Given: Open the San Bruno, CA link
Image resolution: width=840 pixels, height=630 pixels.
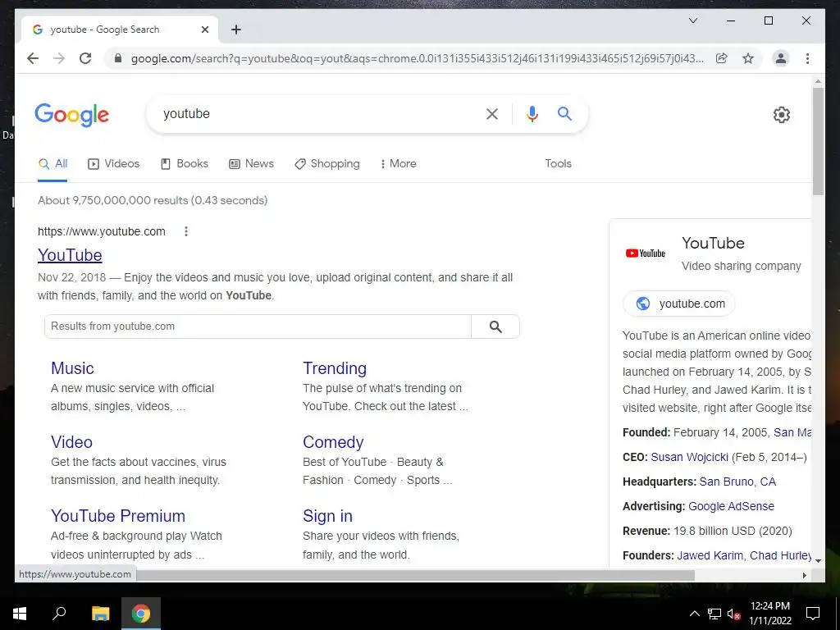Looking at the screenshot, I should pyautogui.click(x=737, y=482).
